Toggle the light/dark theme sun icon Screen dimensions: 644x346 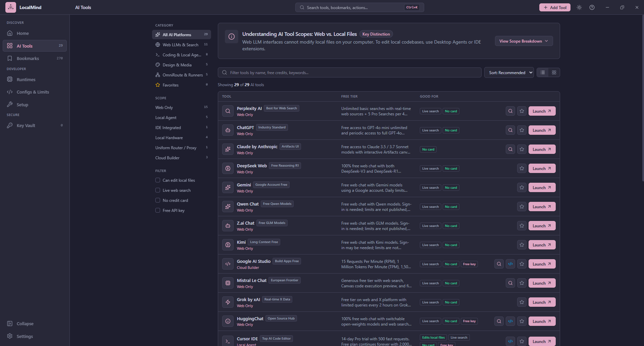[579, 7]
